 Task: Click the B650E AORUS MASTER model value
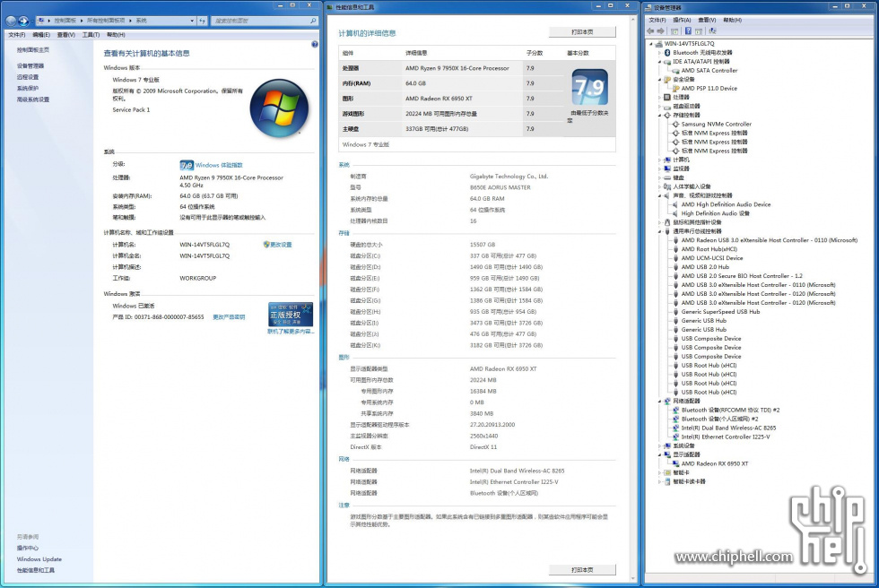coord(500,188)
